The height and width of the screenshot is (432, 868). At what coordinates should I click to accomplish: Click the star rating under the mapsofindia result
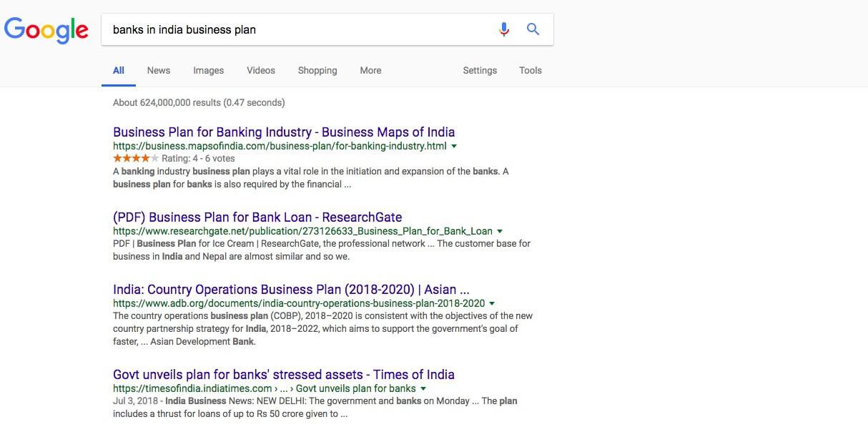[x=136, y=158]
